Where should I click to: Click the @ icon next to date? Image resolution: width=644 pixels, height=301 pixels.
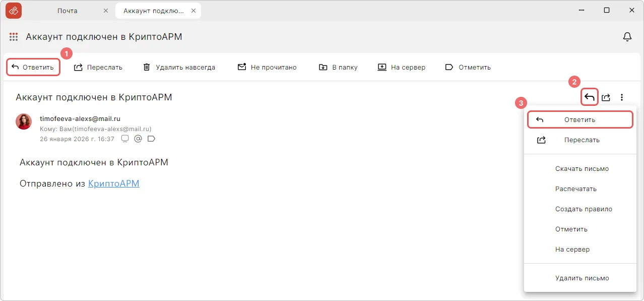point(138,139)
